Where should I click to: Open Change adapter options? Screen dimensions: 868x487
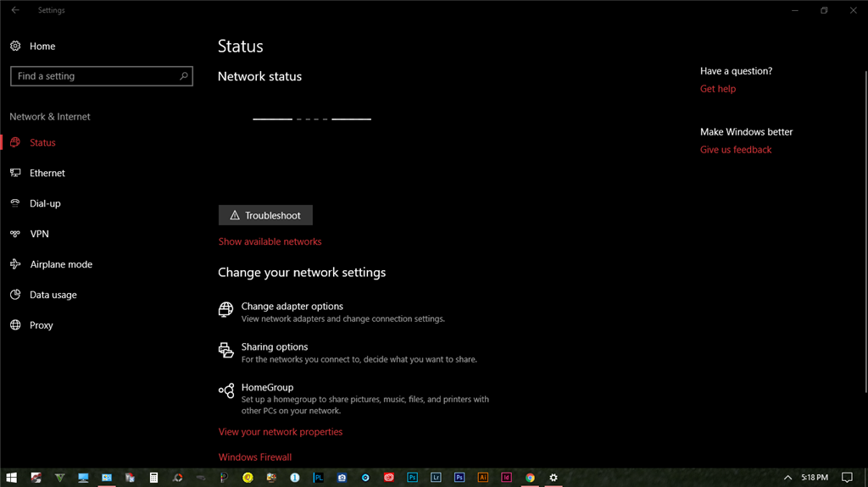(292, 306)
